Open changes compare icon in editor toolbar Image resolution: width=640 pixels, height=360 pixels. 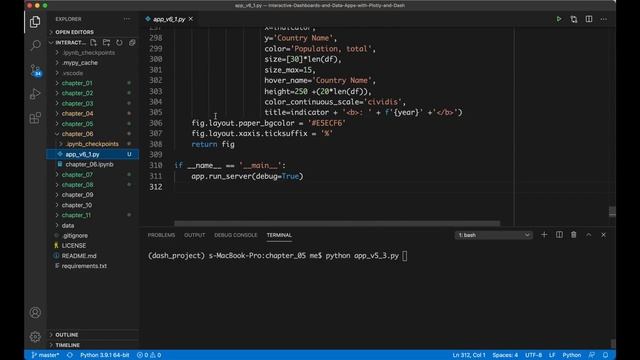coord(574,19)
